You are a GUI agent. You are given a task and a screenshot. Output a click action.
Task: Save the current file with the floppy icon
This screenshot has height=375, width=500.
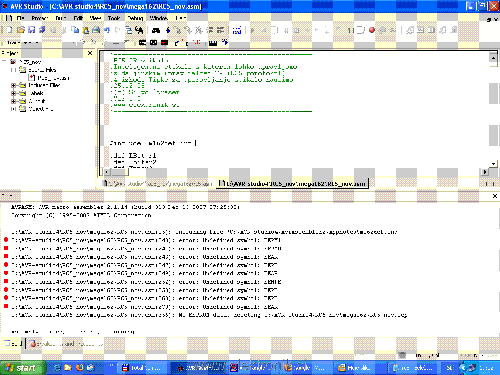[x=32, y=30]
